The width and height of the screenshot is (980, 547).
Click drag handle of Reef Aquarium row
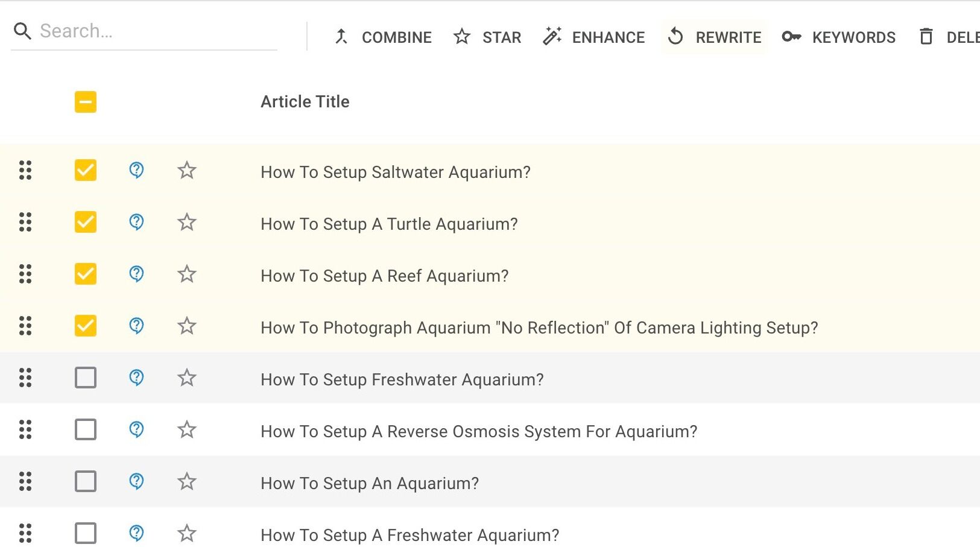click(25, 274)
